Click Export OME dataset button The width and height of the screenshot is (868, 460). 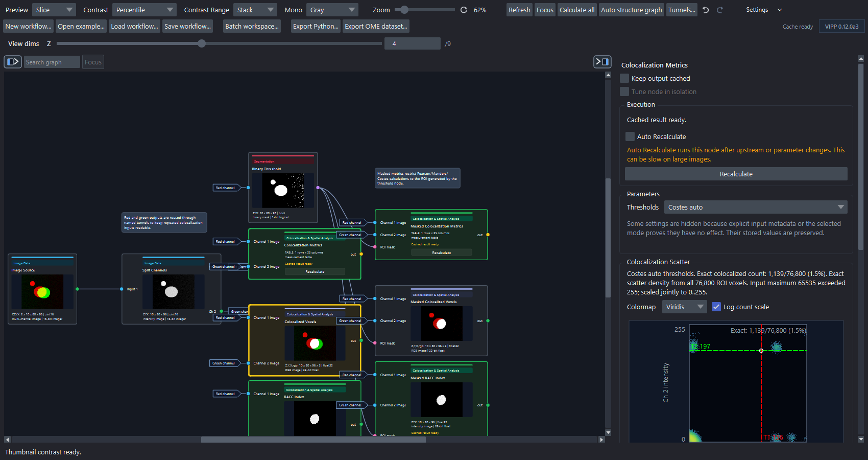tap(376, 26)
